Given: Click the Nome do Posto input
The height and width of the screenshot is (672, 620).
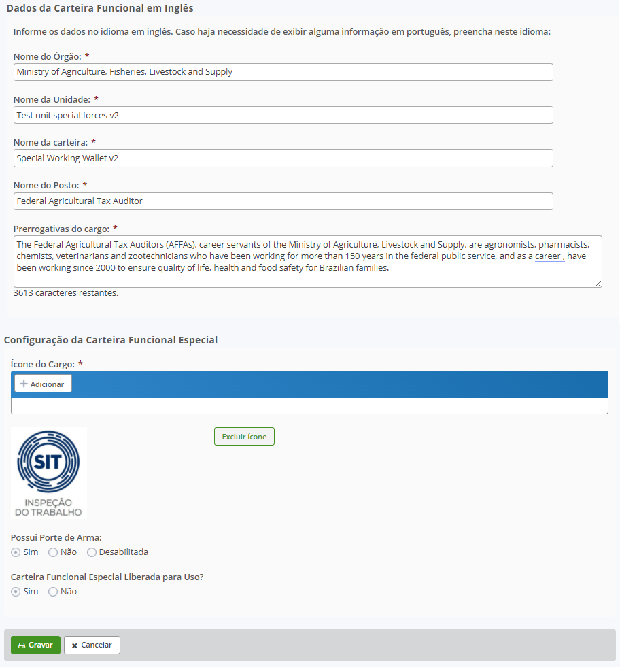Looking at the screenshot, I should (x=283, y=201).
